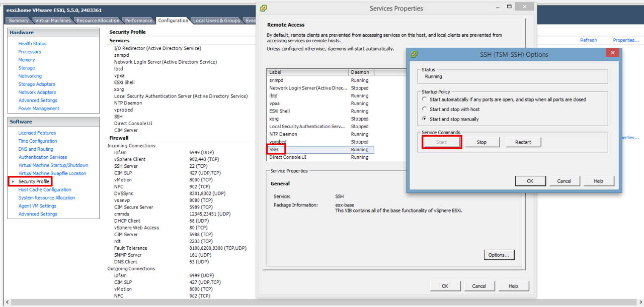Select the snmpd row in services list
The width and height of the screenshot is (644, 307).
[x=320, y=80]
